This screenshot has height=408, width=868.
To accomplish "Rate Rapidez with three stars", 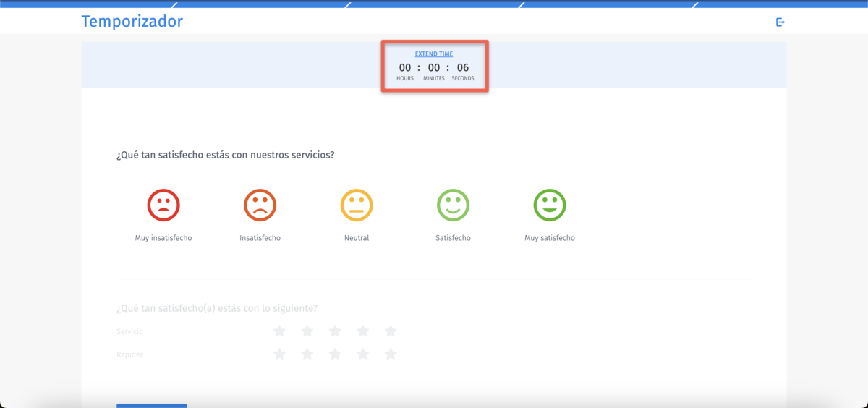I will tap(335, 354).
